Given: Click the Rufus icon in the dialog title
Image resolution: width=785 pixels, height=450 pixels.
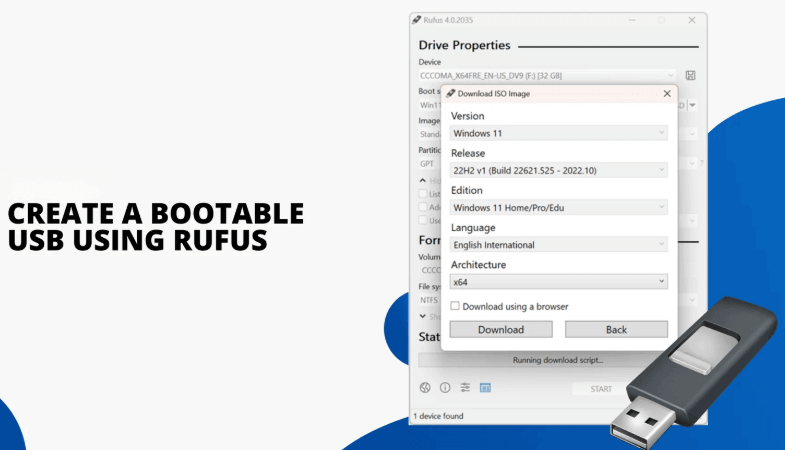Looking at the screenshot, I should [x=451, y=94].
